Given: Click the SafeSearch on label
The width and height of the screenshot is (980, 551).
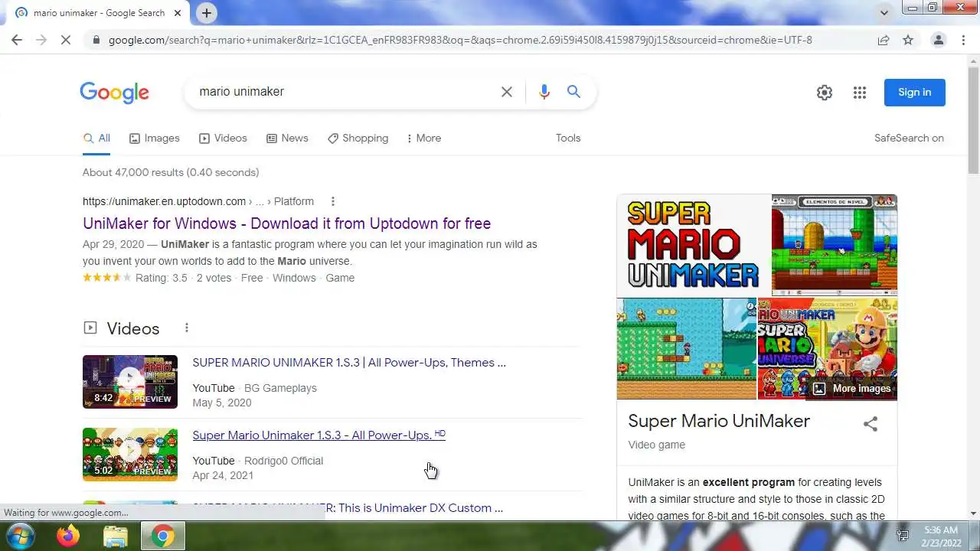Looking at the screenshot, I should [909, 139].
